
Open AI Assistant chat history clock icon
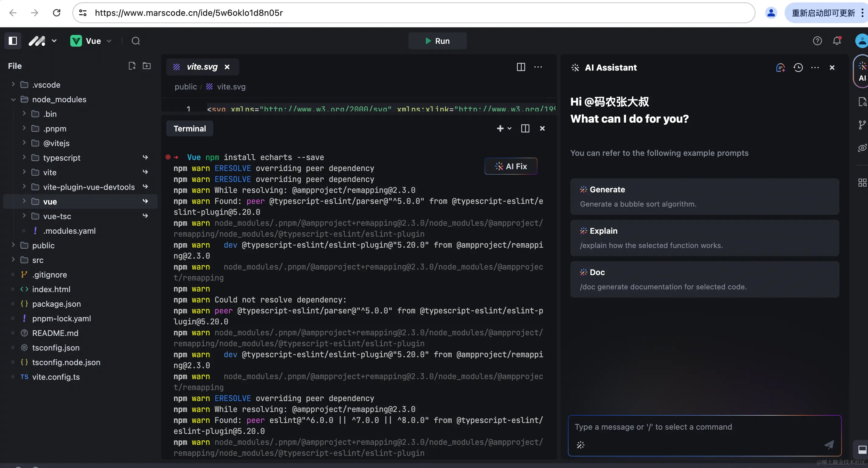[798, 67]
